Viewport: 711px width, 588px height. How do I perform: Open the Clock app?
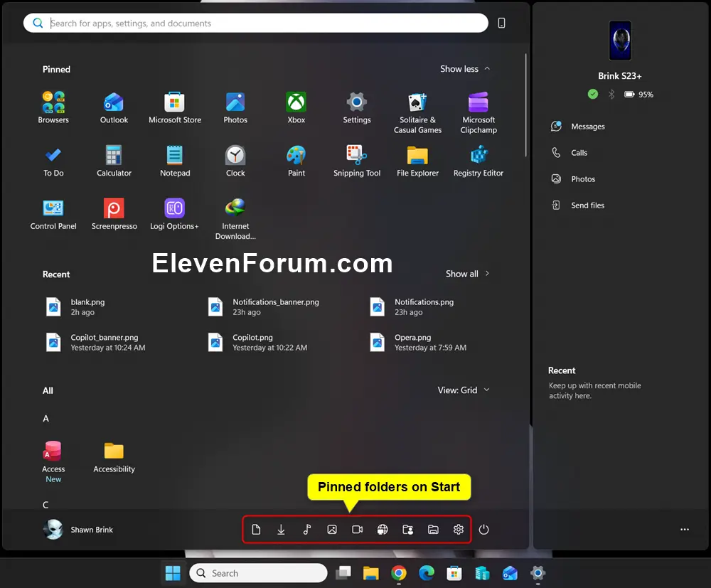(x=235, y=161)
